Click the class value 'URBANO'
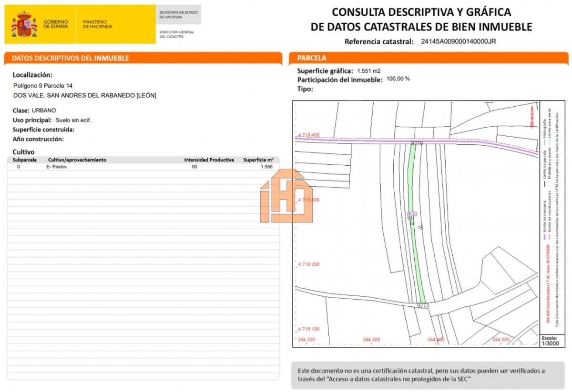 point(44,111)
